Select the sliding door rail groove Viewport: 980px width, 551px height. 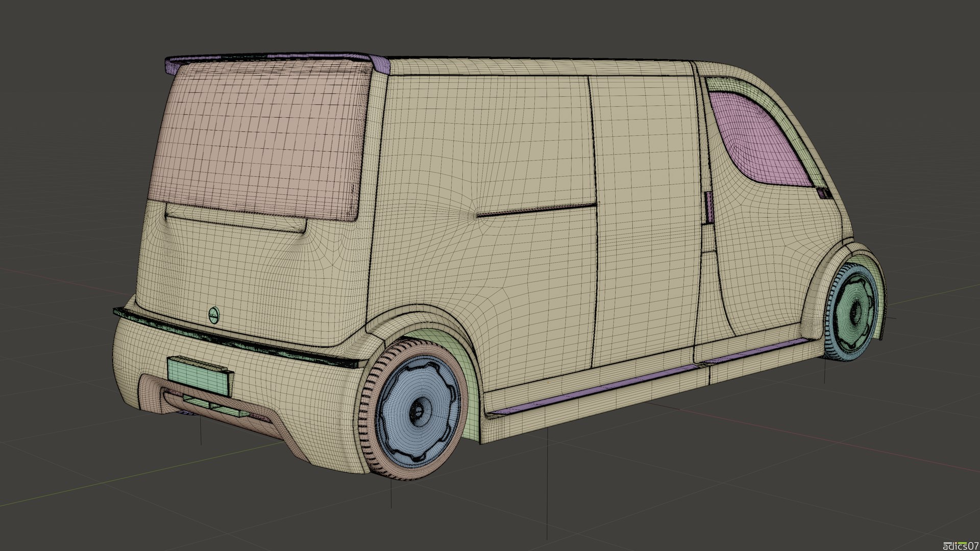point(536,210)
